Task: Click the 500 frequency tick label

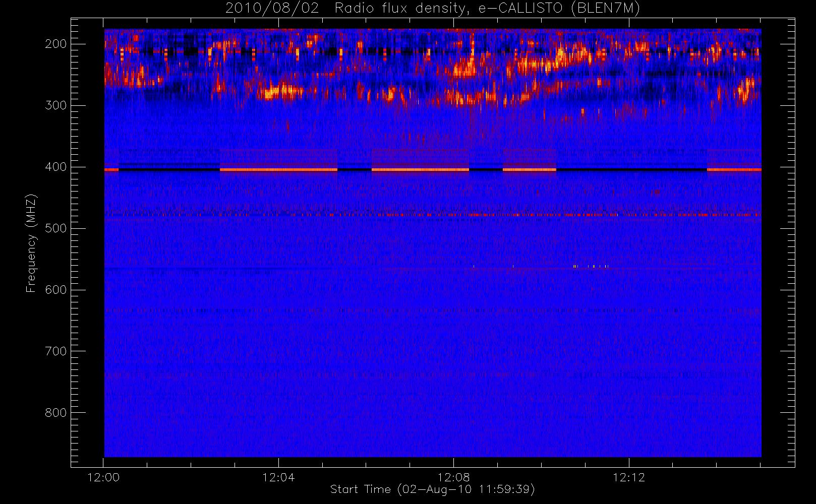Action: [x=56, y=228]
